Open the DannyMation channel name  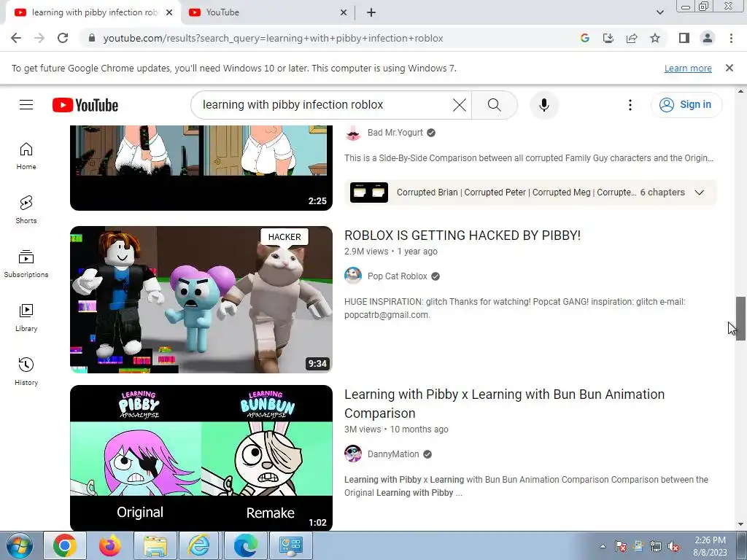click(x=393, y=454)
